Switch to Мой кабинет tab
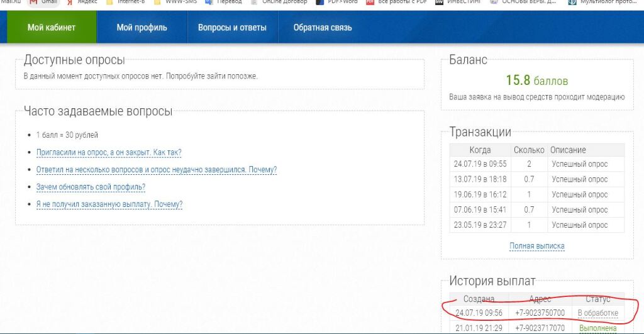Image resolution: width=644 pixels, height=334 pixels. (x=52, y=28)
